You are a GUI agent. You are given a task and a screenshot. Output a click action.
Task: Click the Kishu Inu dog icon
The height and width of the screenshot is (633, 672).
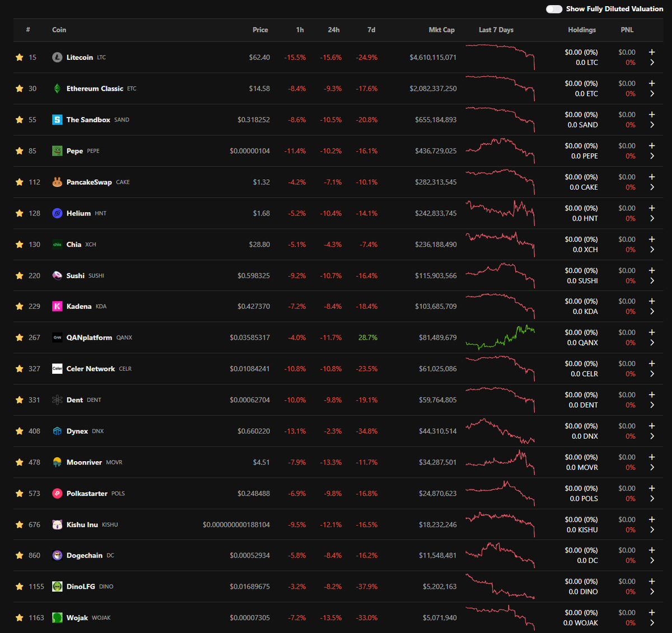pyautogui.click(x=57, y=524)
